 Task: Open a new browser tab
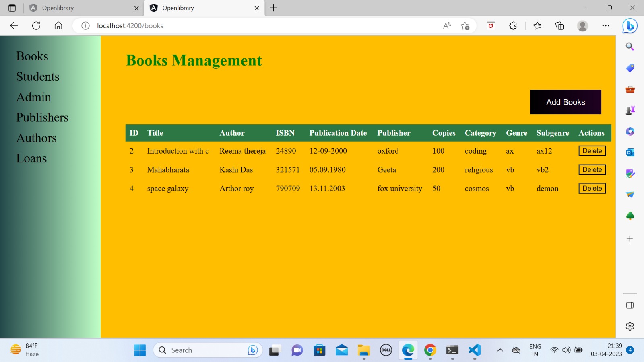coord(274,8)
